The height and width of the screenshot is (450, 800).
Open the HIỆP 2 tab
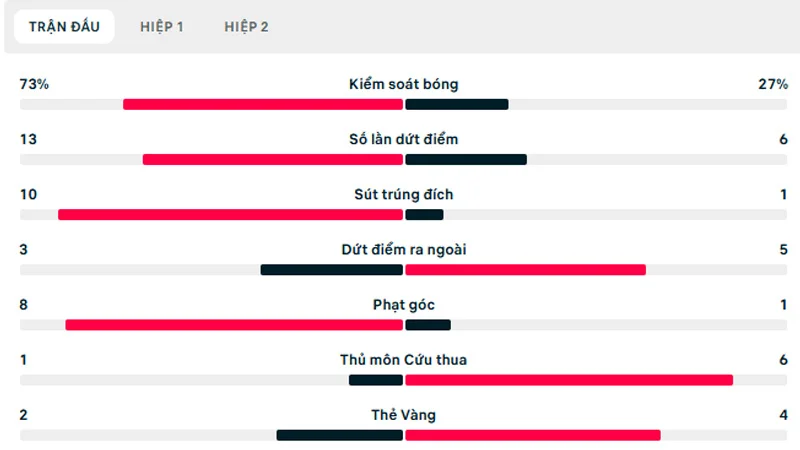(246, 27)
